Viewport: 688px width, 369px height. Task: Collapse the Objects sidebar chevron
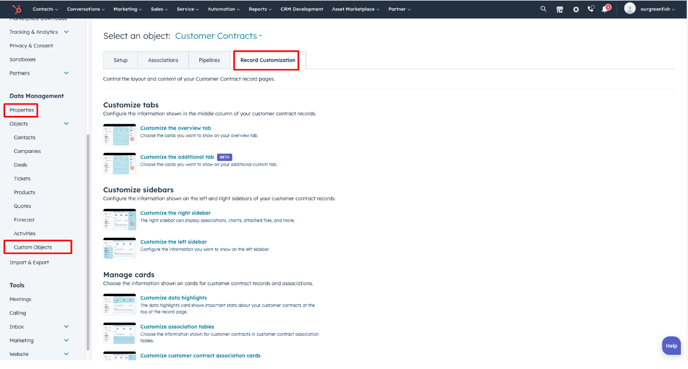66,124
